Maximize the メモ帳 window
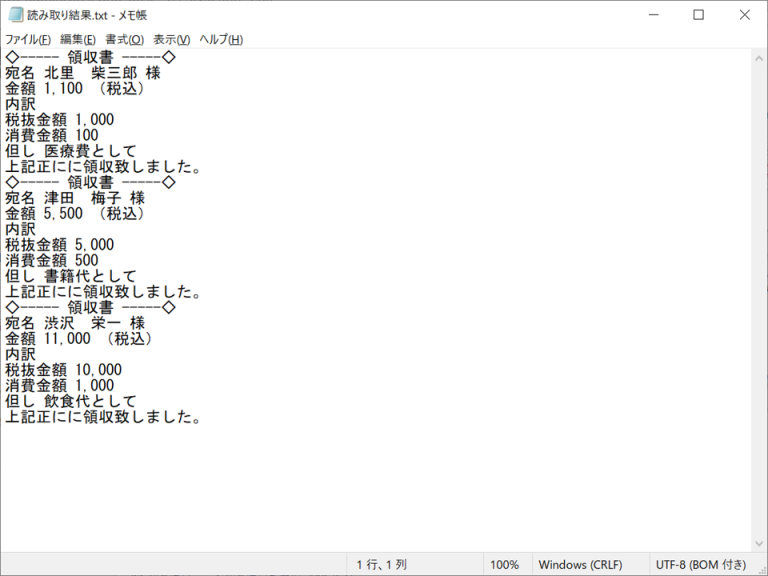Image resolution: width=768 pixels, height=576 pixels. 699,15
